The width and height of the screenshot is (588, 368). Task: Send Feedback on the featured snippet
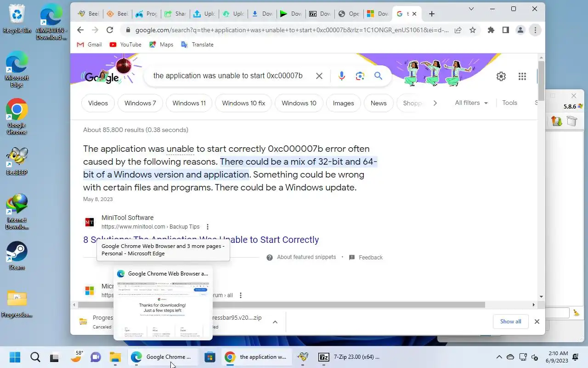pyautogui.click(x=366, y=258)
